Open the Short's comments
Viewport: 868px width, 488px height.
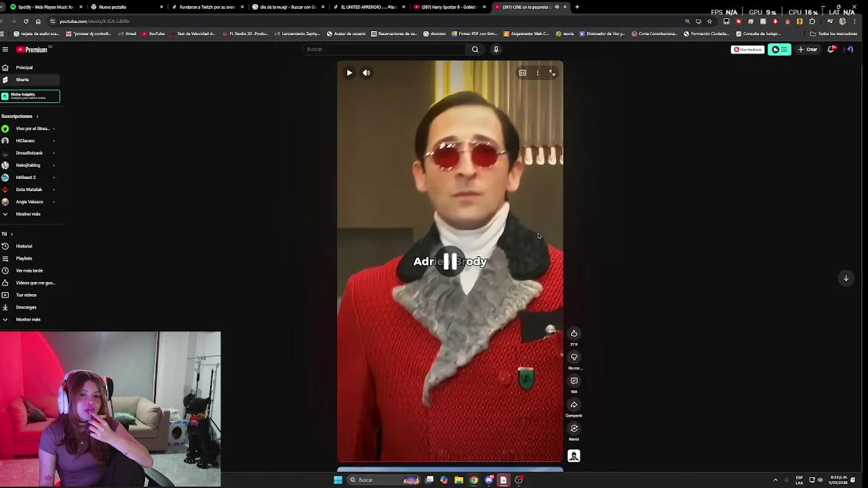point(574,381)
